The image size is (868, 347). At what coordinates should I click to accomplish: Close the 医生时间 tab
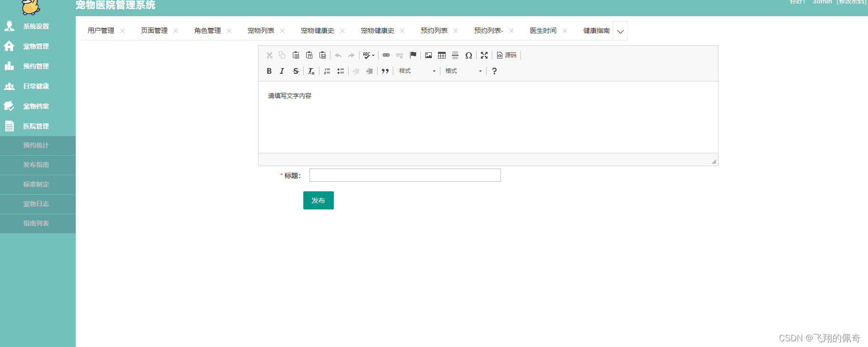pos(565,31)
